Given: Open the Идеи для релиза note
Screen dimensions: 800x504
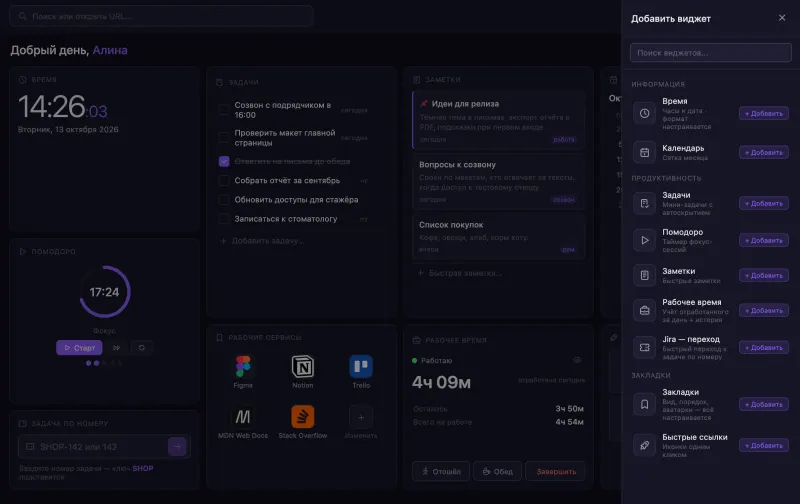Looking at the screenshot, I should 498,120.
